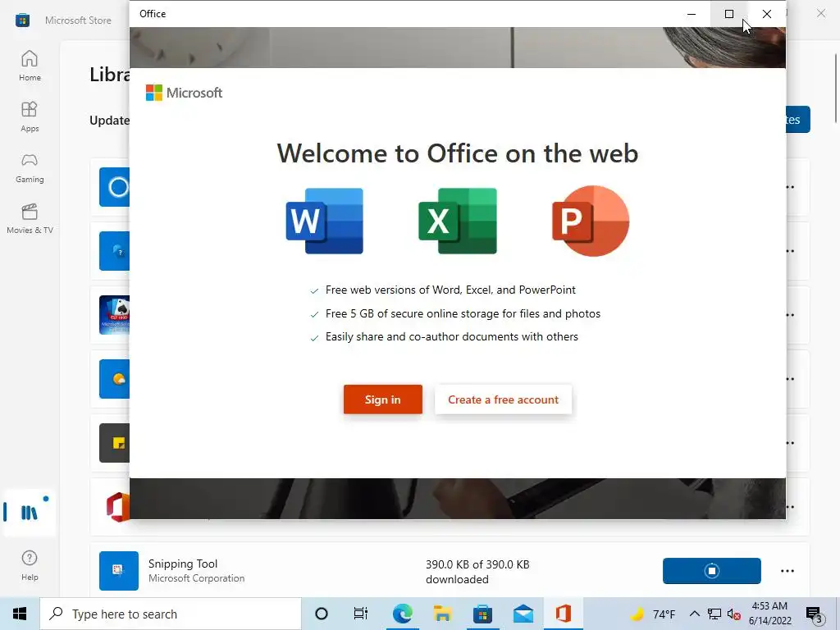840x630 pixels.
Task: Click Microsoft Store scrollbar
Action: point(835,89)
